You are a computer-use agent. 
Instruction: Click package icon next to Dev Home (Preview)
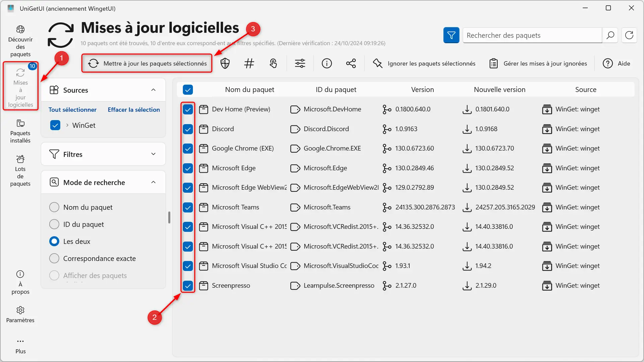pos(203,109)
